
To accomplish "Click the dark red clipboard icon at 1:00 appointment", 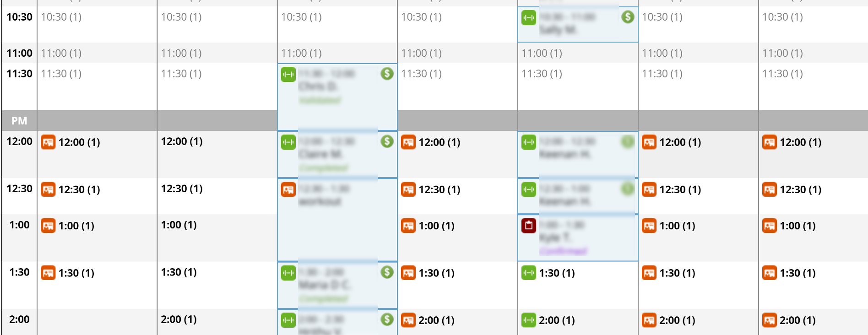I will tap(529, 226).
